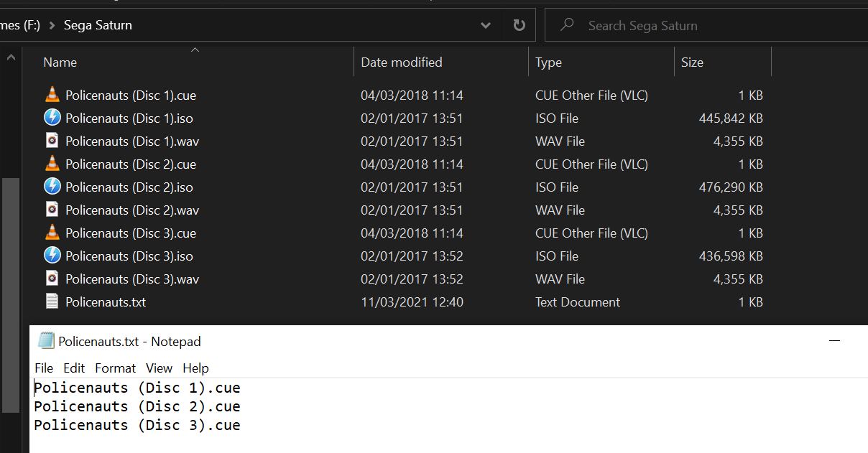
Task: Click Sega Saturn in address breadcrumb
Action: tap(98, 25)
